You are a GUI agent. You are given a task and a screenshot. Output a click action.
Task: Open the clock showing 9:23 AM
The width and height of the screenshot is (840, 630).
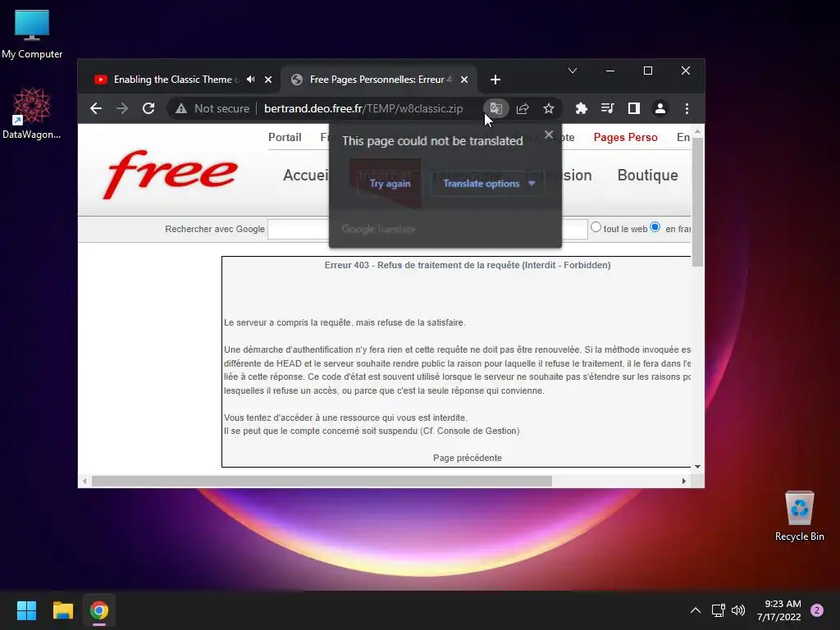tap(779, 610)
